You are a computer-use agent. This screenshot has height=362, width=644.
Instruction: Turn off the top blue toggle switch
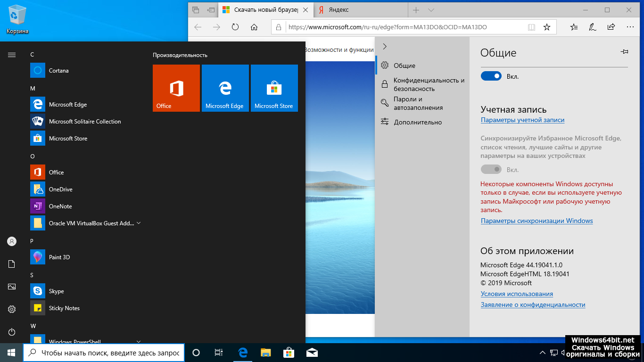coord(491,76)
